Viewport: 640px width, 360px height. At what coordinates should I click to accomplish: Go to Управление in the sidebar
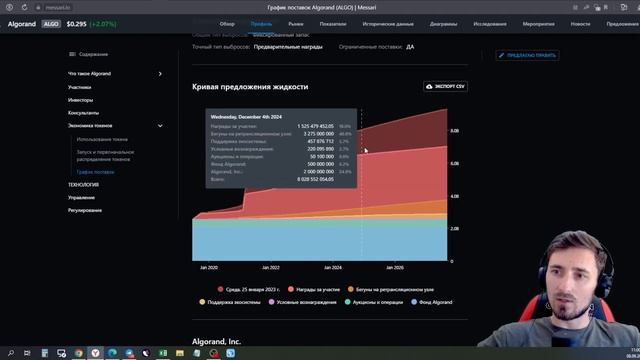pyautogui.click(x=81, y=198)
